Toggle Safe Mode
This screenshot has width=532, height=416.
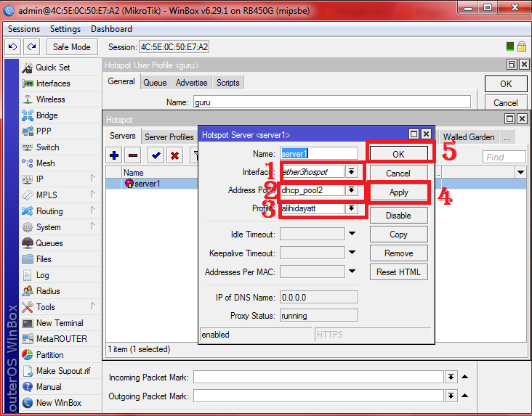click(72, 46)
